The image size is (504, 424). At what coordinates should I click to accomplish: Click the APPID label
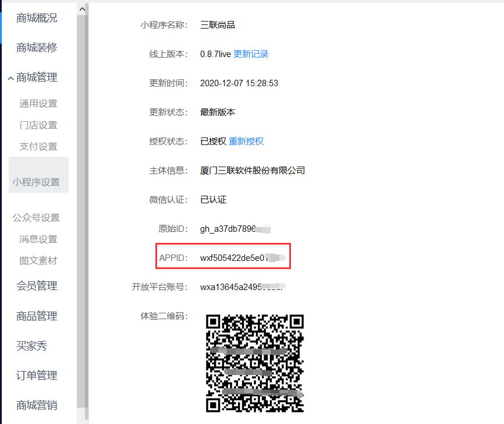pos(173,258)
